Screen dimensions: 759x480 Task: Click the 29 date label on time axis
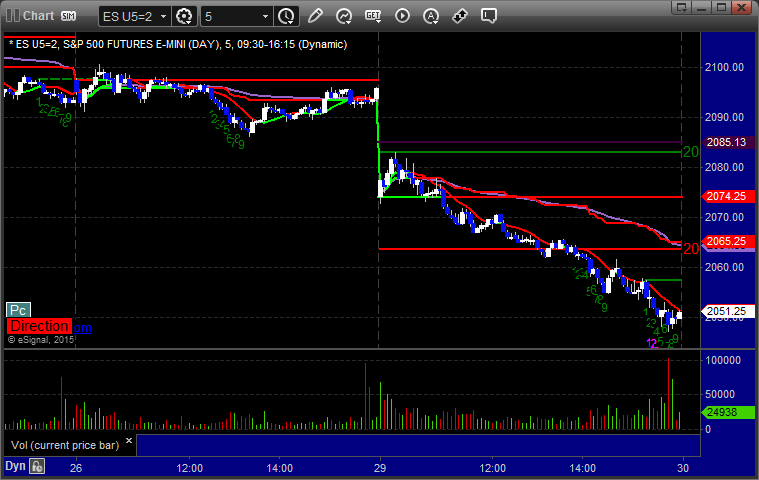(x=380, y=468)
